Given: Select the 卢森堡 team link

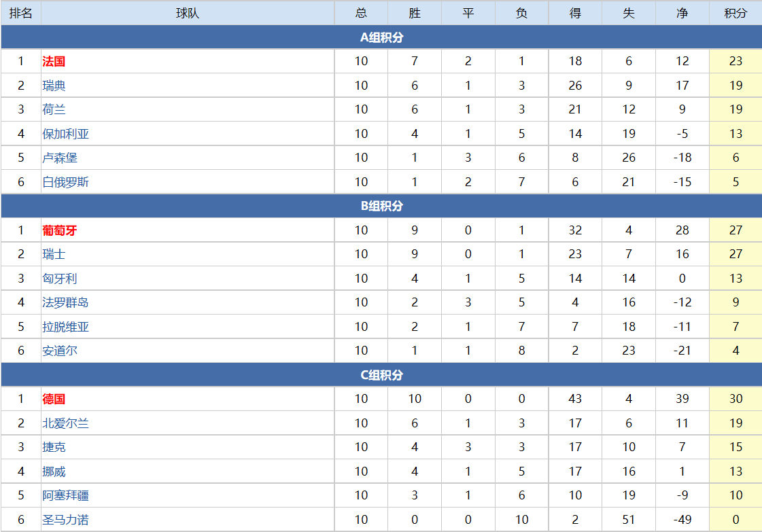Looking at the screenshot, I should pos(59,158).
